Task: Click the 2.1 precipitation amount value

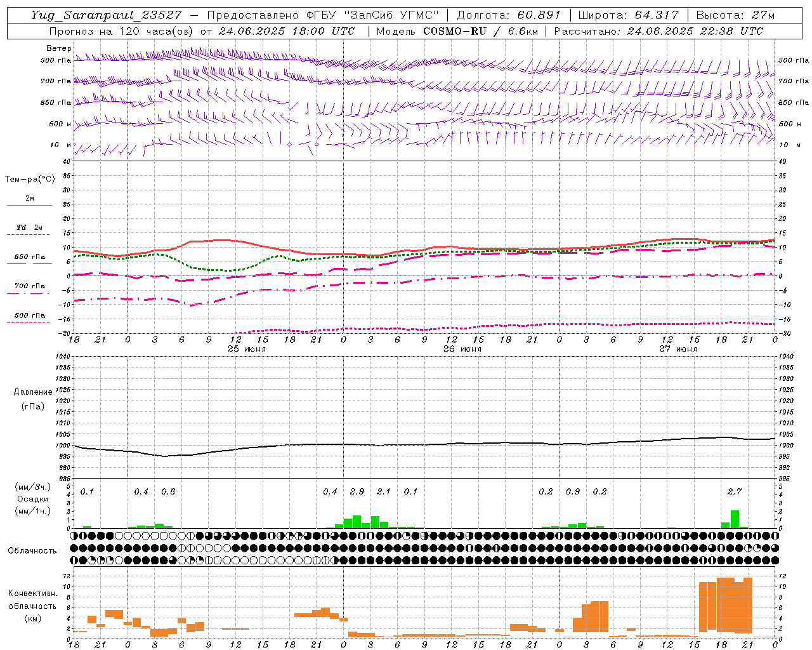Action: [384, 492]
